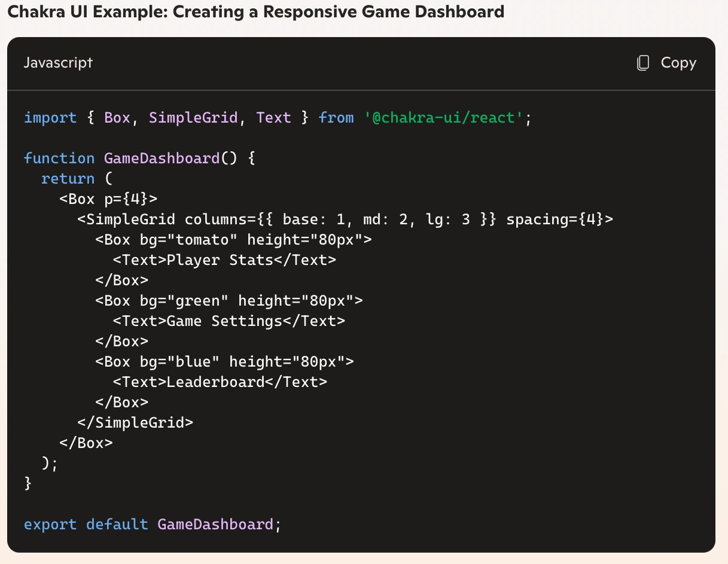Screen dimensions: 728x564
Task: Click the Game Settings text
Action: click(224, 321)
